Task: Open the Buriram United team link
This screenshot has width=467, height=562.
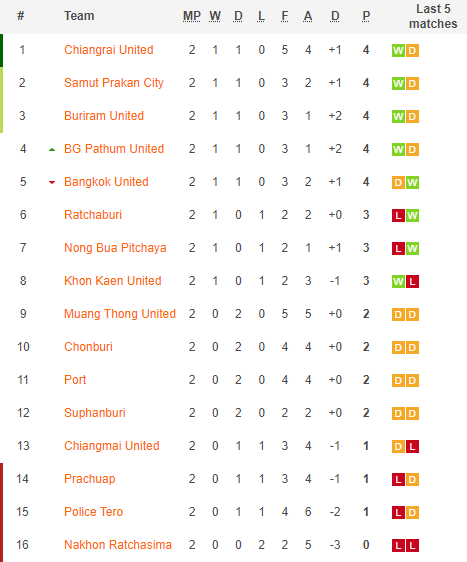Action: [x=104, y=116]
